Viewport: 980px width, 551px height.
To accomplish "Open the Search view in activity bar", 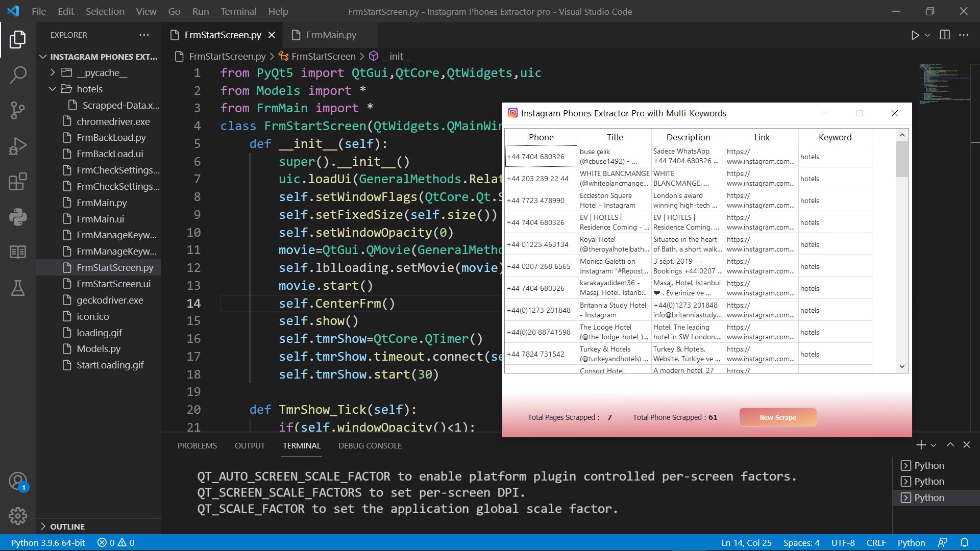I will pyautogui.click(x=18, y=75).
